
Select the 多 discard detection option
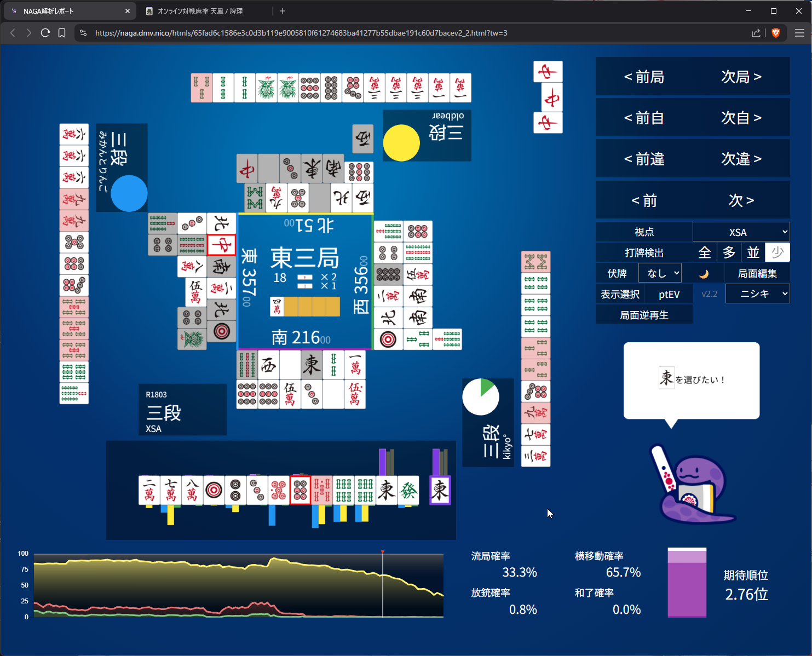click(x=729, y=252)
